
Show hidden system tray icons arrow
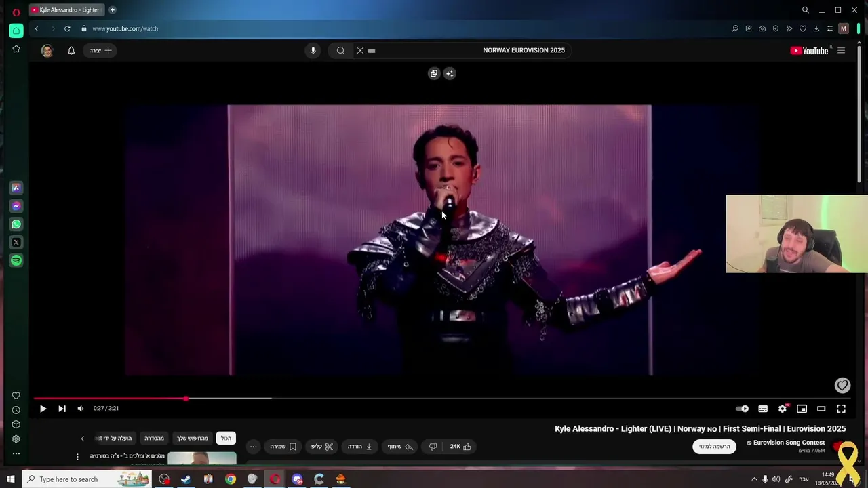(x=754, y=479)
